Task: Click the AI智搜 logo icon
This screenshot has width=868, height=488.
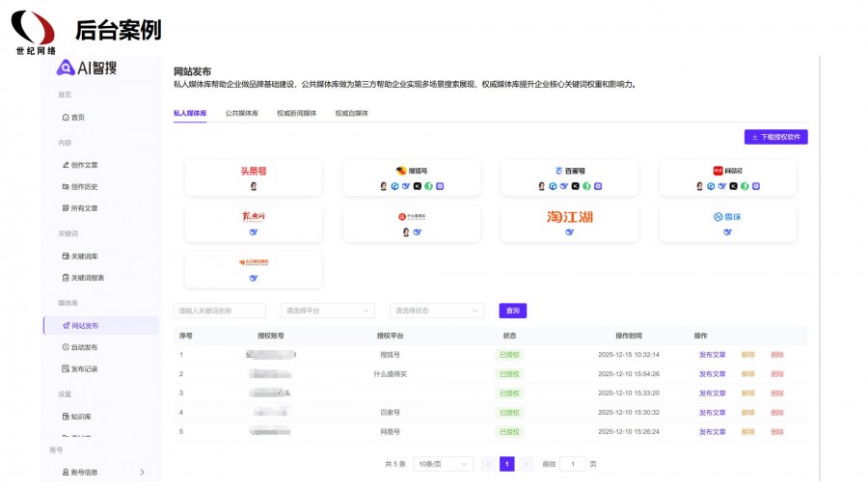Action: click(66, 68)
